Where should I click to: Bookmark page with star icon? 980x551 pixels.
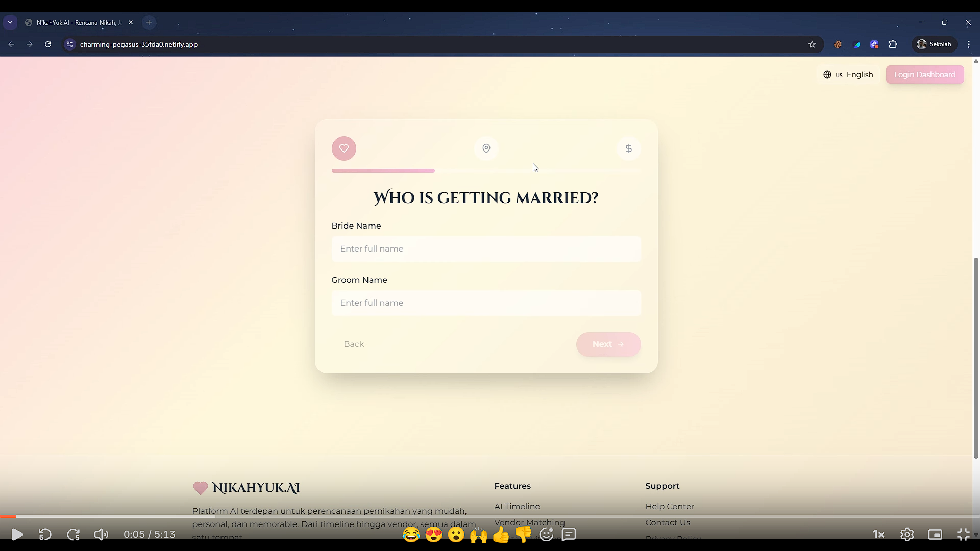812,44
